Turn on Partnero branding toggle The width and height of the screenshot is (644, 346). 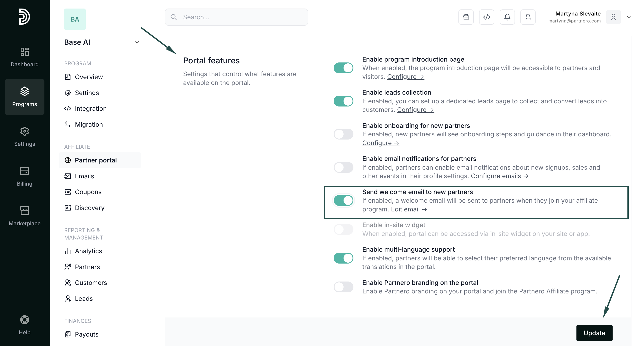[x=343, y=287]
